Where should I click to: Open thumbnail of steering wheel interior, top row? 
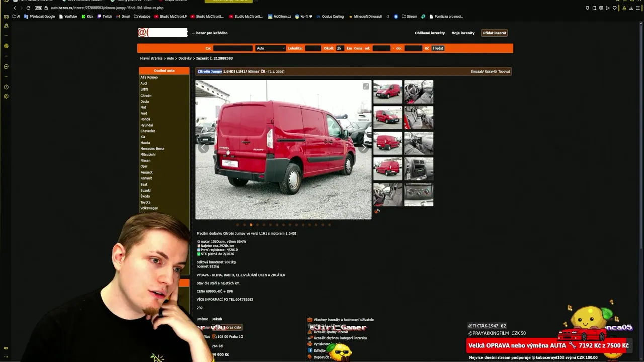pyautogui.click(x=419, y=92)
